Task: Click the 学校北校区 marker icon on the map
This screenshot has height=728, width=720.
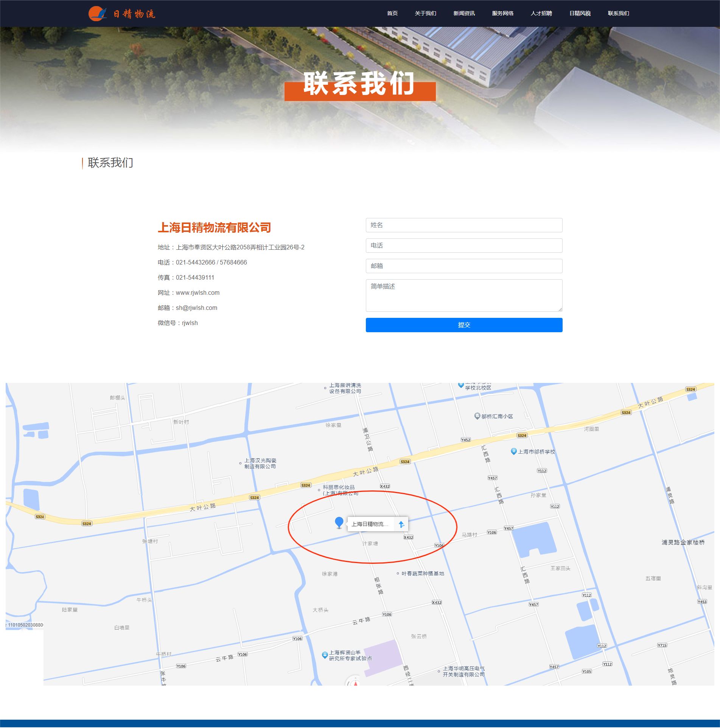Action: coord(460,385)
